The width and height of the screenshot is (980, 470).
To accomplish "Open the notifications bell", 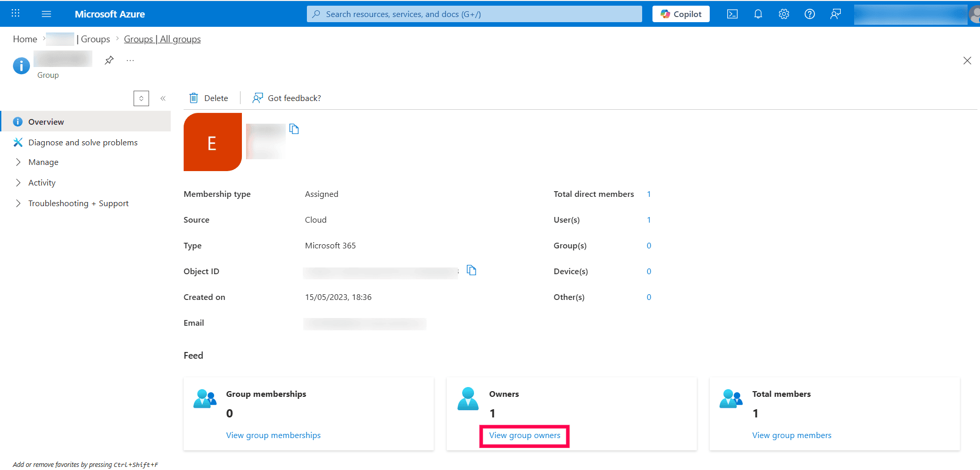I will [758, 14].
